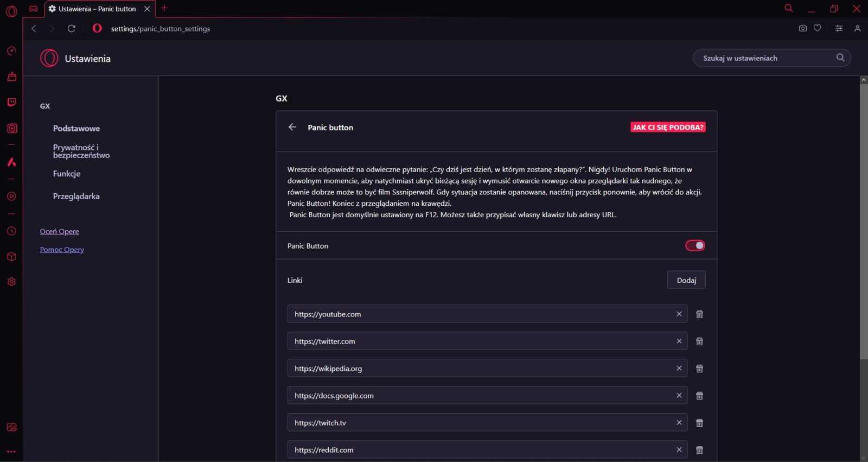Focus the Szukaj w ustawieniach search box
This screenshot has width=868, height=462.
(765, 58)
